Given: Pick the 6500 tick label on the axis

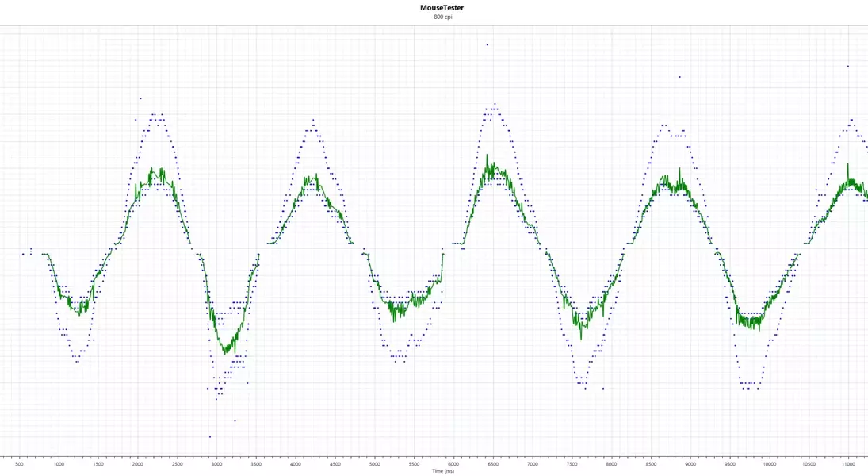Looking at the screenshot, I should [x=492, y=463].
